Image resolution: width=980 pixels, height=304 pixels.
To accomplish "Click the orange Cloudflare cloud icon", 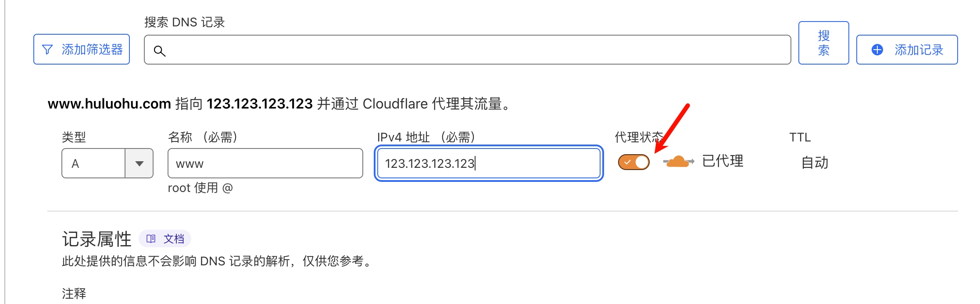I will tap(679, 162).
